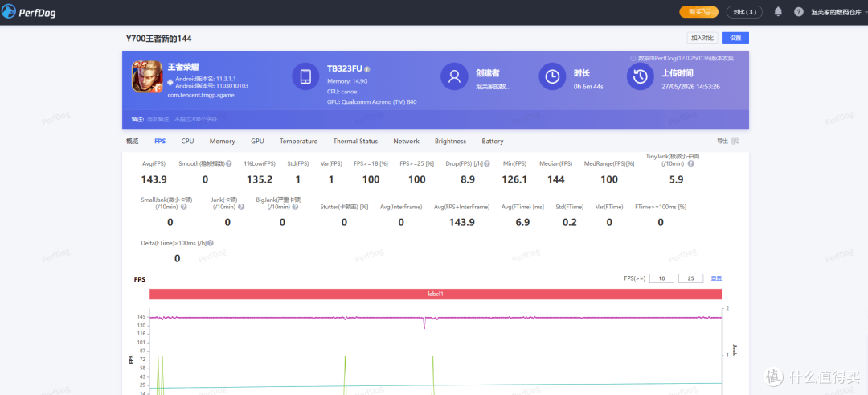This screenshot has height=395, width=868.
Task: Switch to the 概览 tab
Action: pyautogui.click(x=133, y=142)
